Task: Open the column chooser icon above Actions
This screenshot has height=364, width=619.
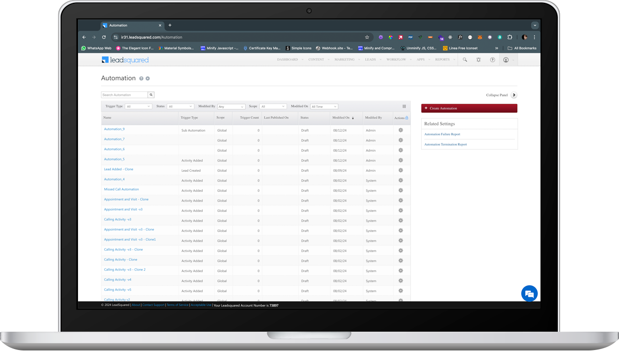Action: point(403,107)
